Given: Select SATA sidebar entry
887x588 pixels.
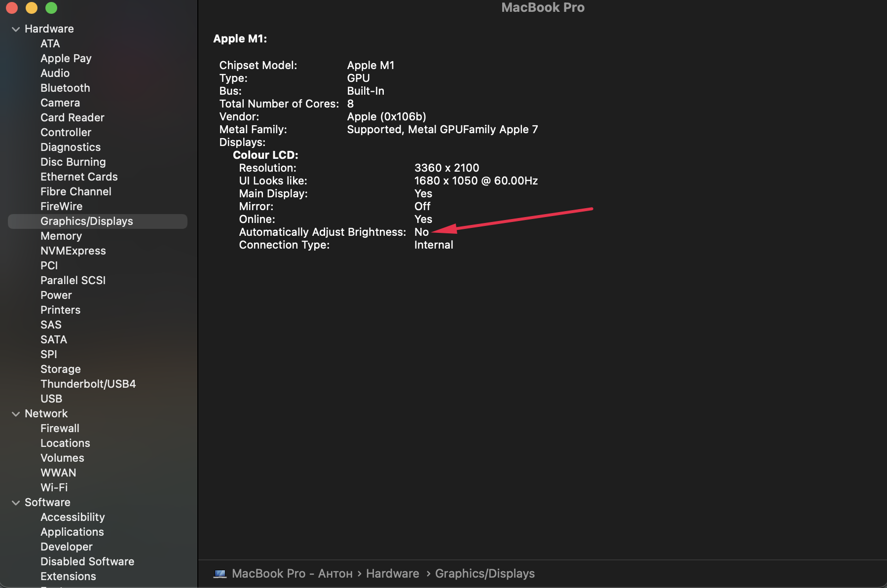Looking at the screenshot, I should pos(54,339).
